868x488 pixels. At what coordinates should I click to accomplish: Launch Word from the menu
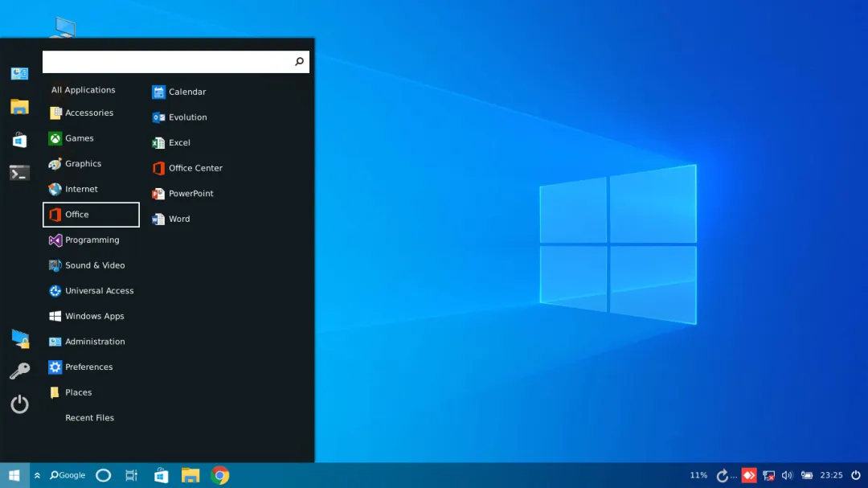click(171, 219)
